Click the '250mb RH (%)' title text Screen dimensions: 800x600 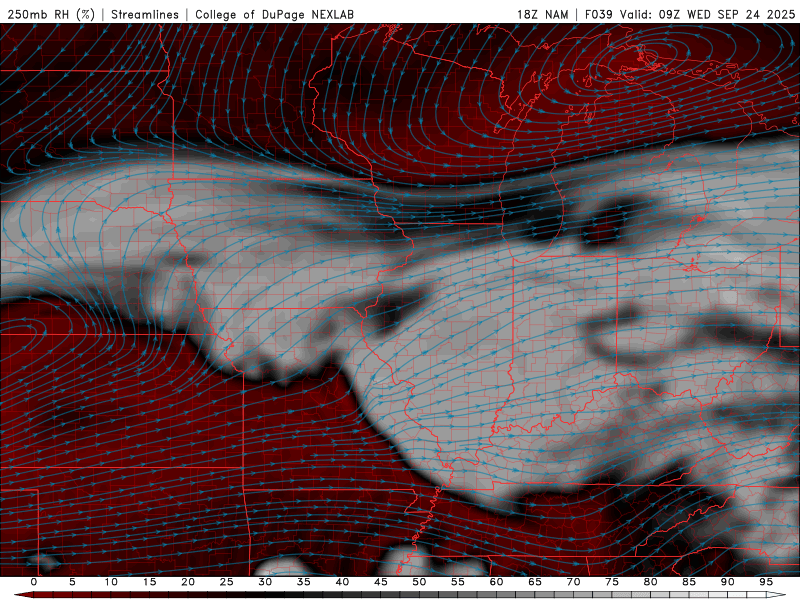[51, 14]
